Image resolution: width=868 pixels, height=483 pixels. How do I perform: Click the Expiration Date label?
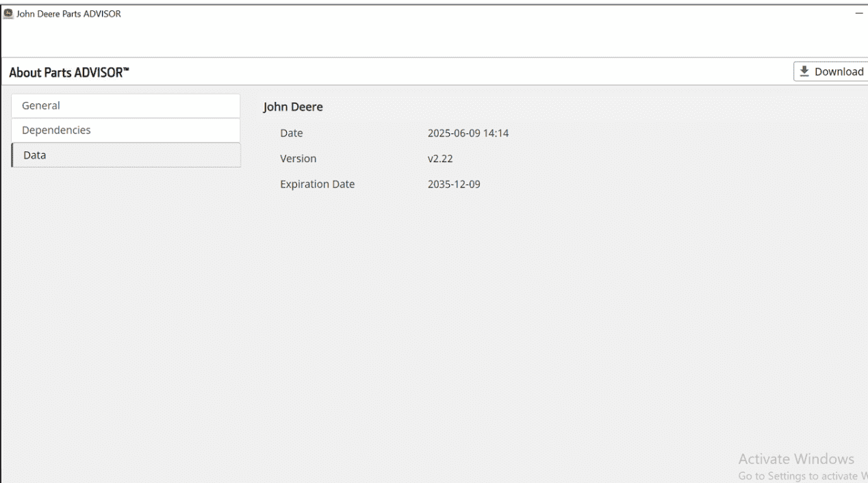(318, 183)
